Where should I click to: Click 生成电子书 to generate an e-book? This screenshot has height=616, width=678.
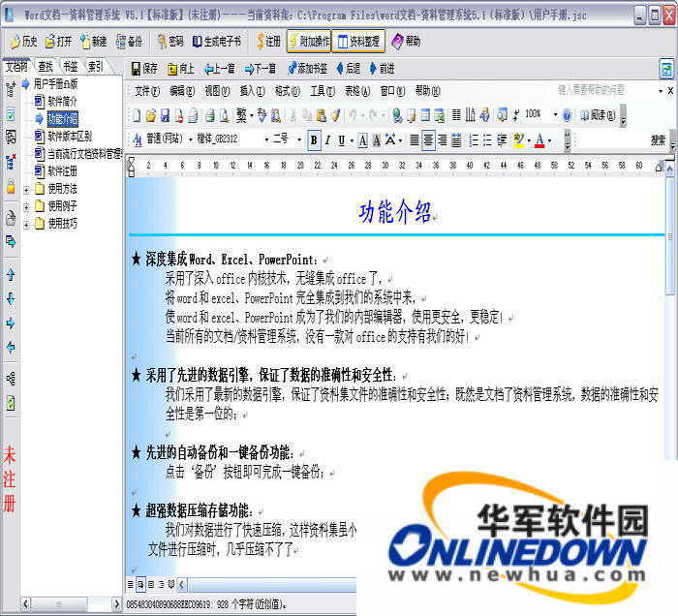[216, 42]
